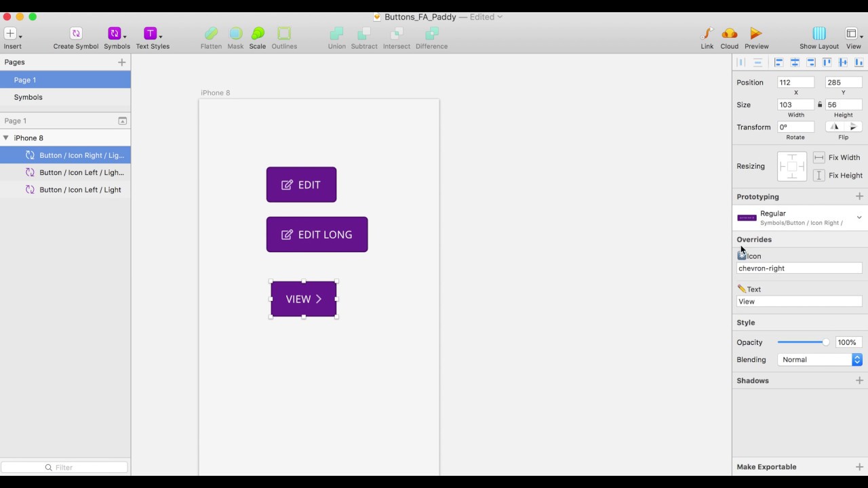Toggle Show Layout in the toolbar
The height and width of the screenshot is (488, 868).
pyautogui.click(x=819, y=33)
